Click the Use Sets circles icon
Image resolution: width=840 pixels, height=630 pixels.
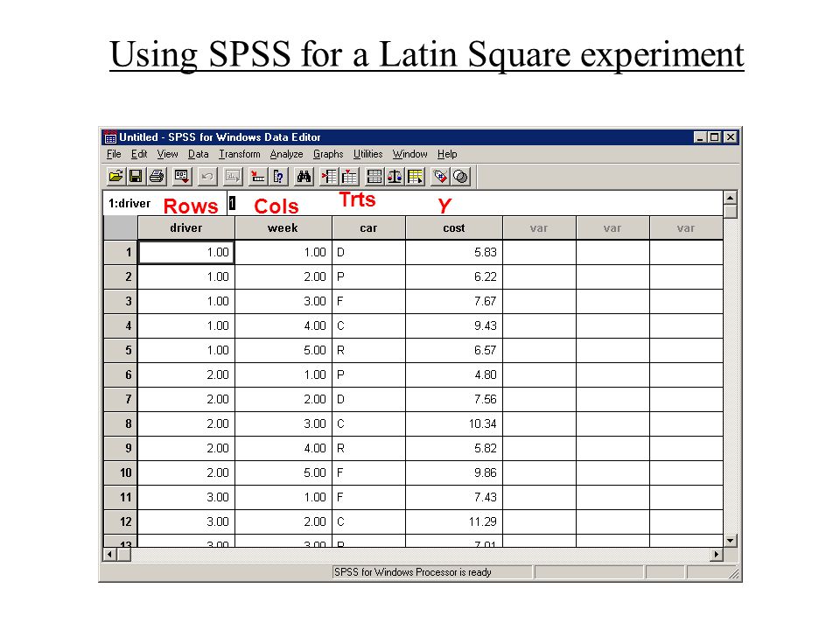tap(461, 176)
